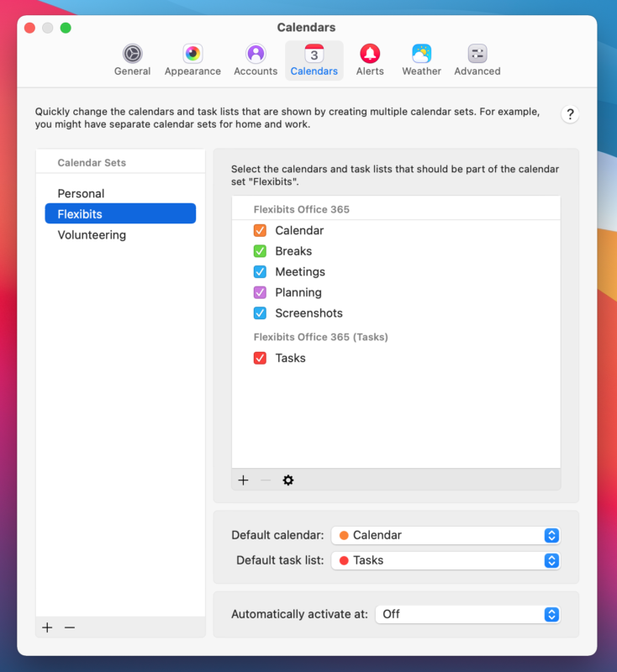The height and width of the screenshot is (672, 617).
Task: Select the Volunteering calendar set
Action: (x=120, y=235)
